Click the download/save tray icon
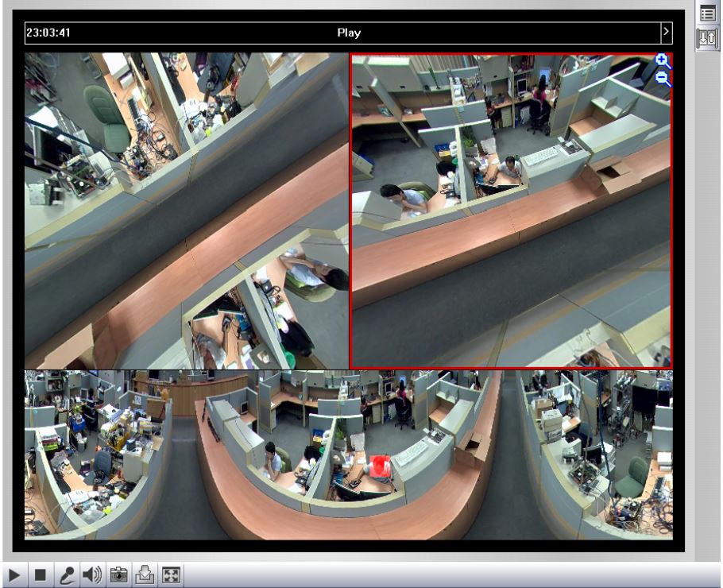 (x=145, y=574)
